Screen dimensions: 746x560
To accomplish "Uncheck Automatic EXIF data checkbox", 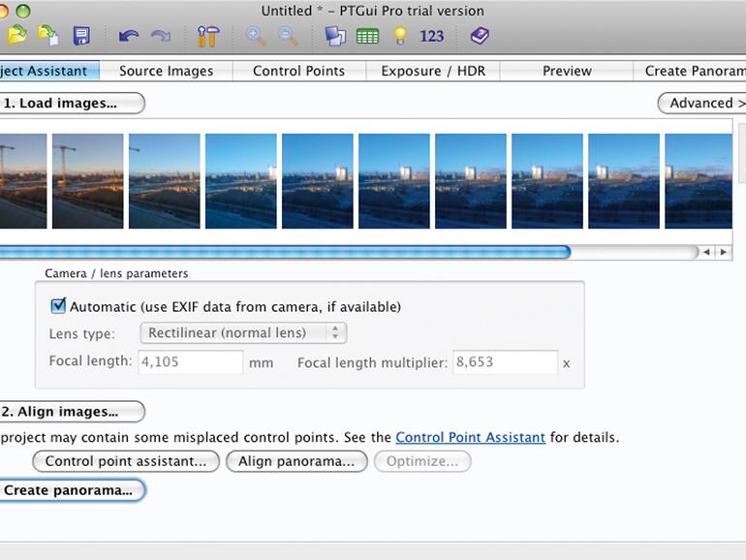I will tap(58, 306).
